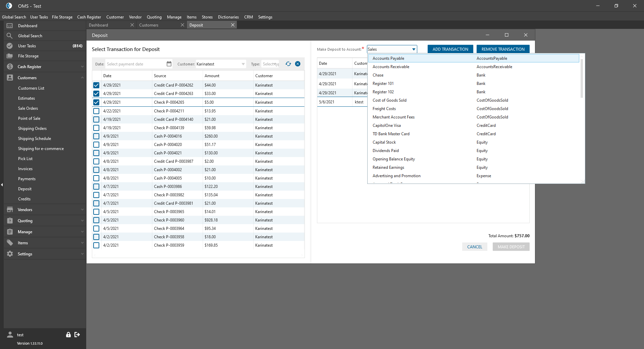
Task: Open Global Search in sidebar
Action: click(x=30, y=36)
